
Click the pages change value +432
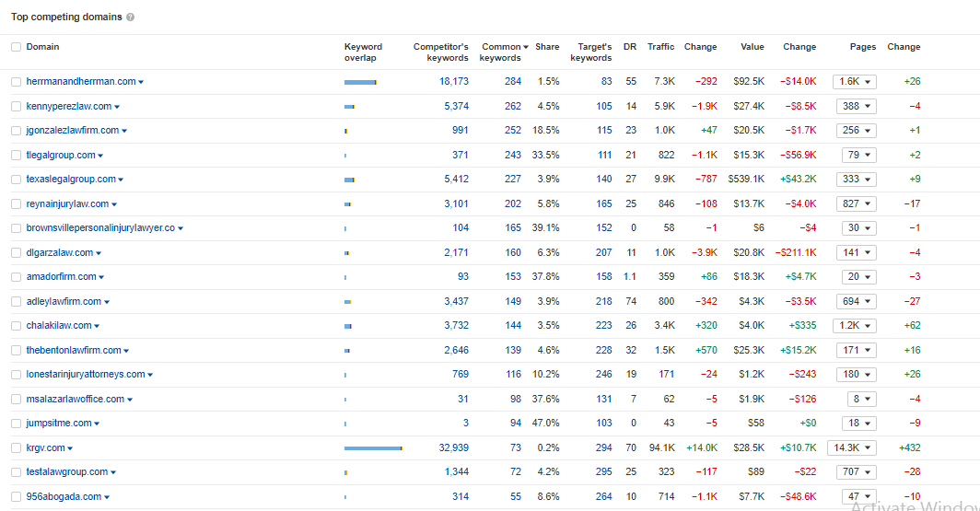click(x=909, y=447)
